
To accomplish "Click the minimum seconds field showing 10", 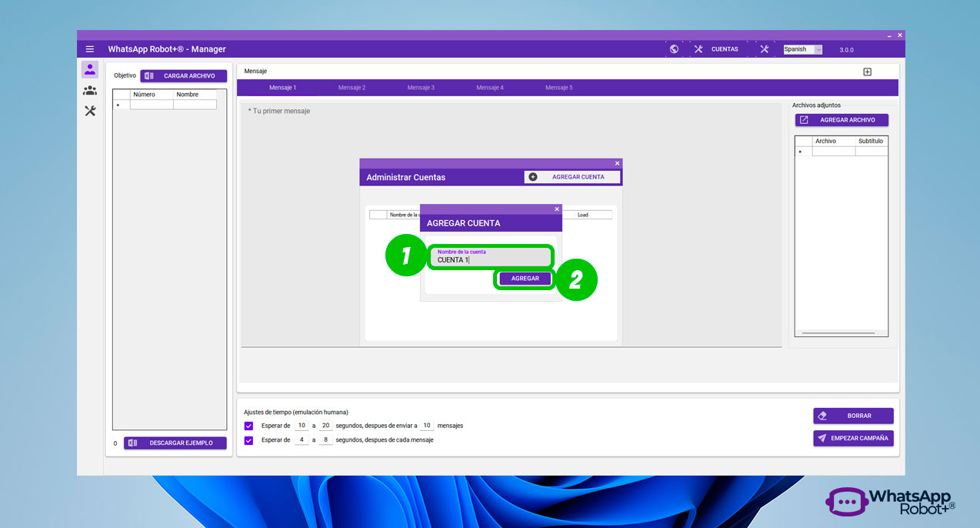I will click(x=302, y=426).
